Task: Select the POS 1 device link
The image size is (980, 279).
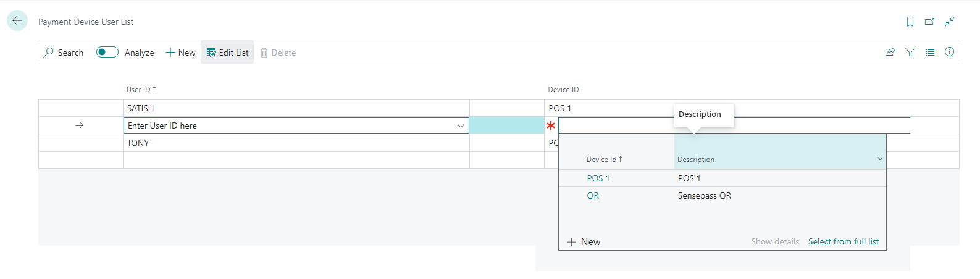Action: [598, 178]
